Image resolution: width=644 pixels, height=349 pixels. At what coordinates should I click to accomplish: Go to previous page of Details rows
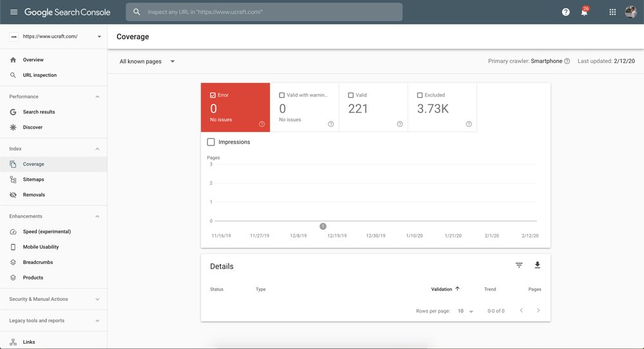click(x=521, y=310)
